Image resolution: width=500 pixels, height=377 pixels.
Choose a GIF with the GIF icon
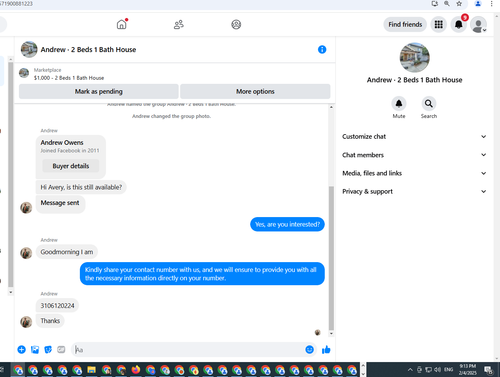61,349
